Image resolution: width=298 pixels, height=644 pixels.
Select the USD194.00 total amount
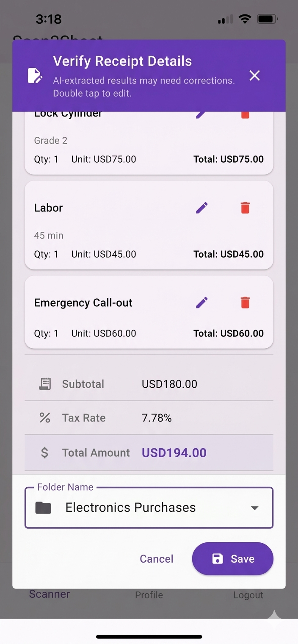[174, 452]
